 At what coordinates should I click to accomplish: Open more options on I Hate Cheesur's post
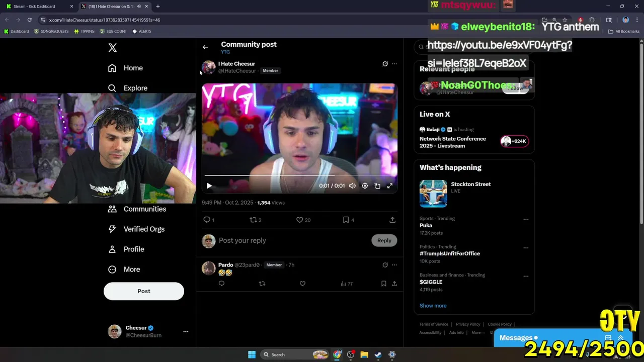(394, 64)
